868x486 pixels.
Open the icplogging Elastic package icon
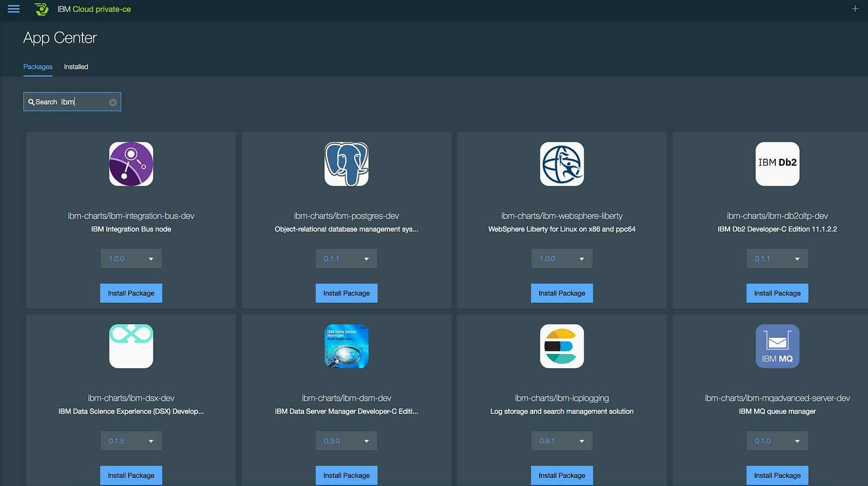[562, 346]
